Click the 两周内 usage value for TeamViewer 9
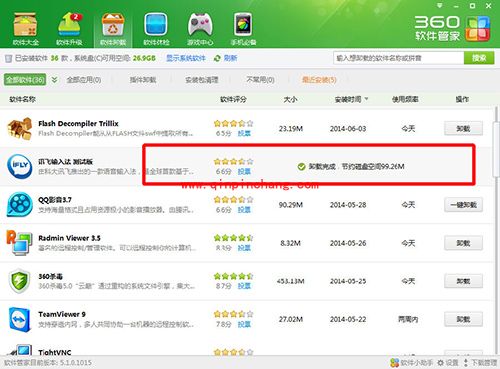The image size is (500, 369). pyautogui.click(x=408, y=319)
